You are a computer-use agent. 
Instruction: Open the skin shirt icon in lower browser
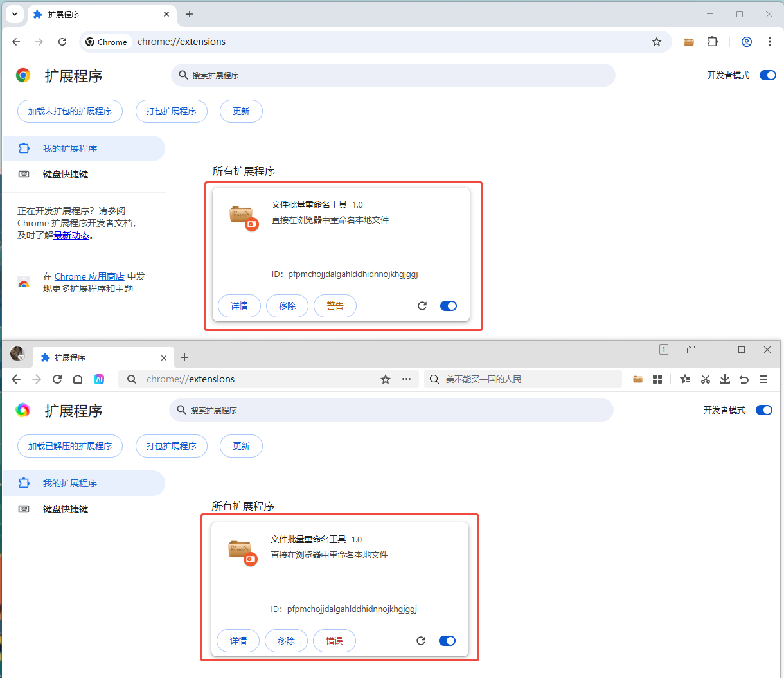pyautogui.click(x=690, y=350)
